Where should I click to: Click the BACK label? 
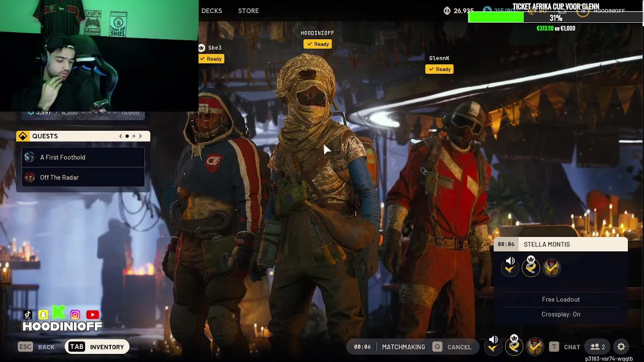pyautogui.click(x=46, y=347)
